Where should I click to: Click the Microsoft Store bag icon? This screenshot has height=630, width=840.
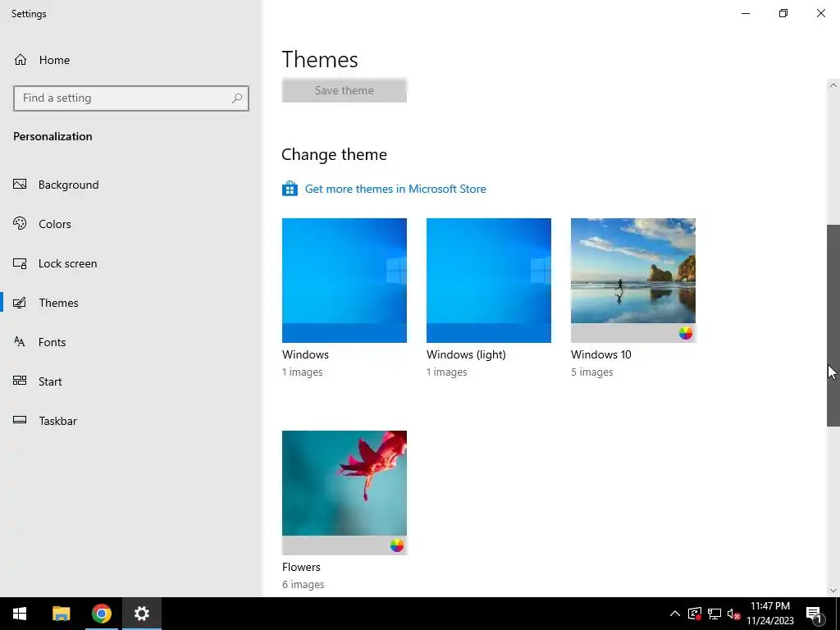(290, 189)
